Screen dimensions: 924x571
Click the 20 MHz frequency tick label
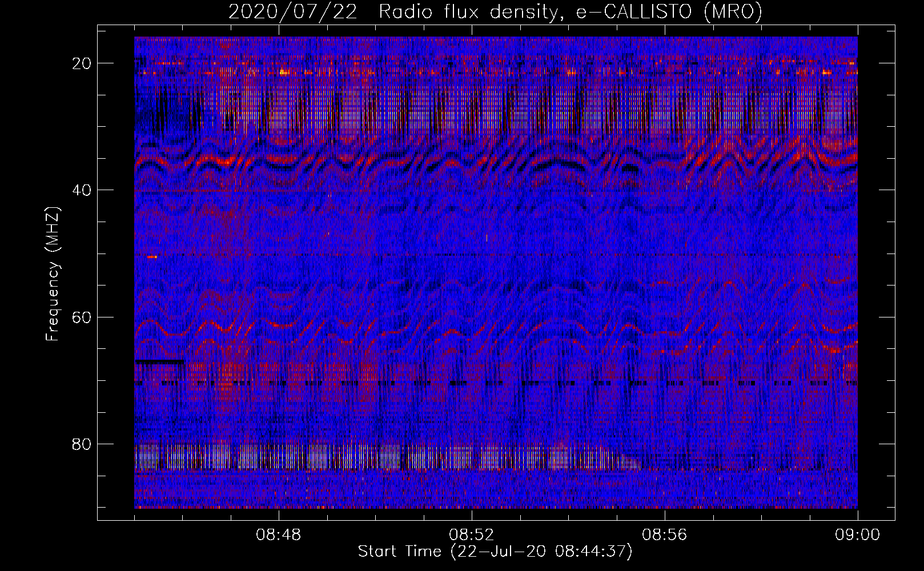tap(82, 63)
